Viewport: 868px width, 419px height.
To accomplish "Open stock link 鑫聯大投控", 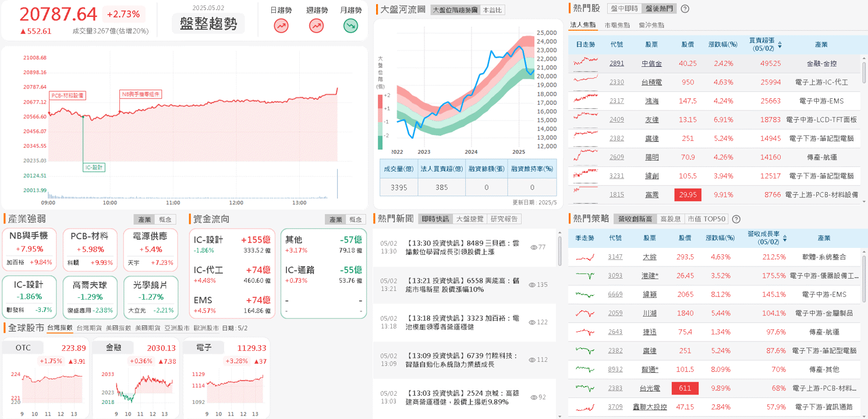I will coord(650,407).
